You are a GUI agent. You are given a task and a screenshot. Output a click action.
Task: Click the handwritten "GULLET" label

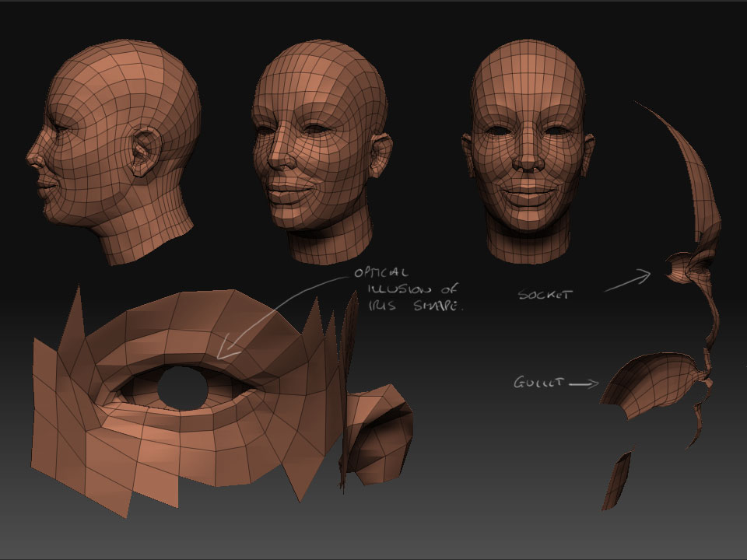point(538,383)
